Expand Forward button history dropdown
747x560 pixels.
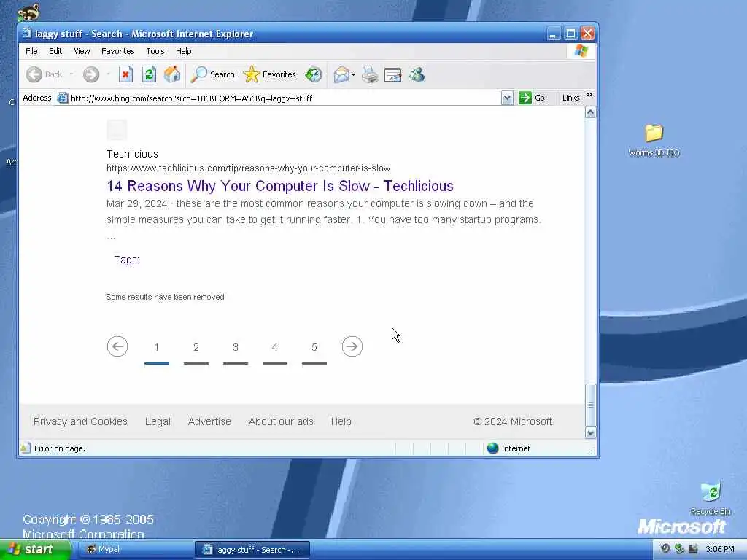[x=108, y=74]
